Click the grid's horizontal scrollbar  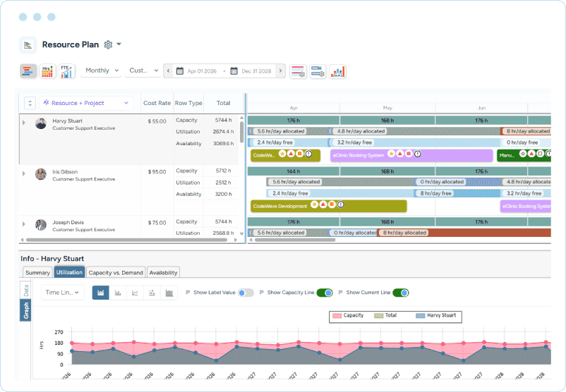pos(127,240)
